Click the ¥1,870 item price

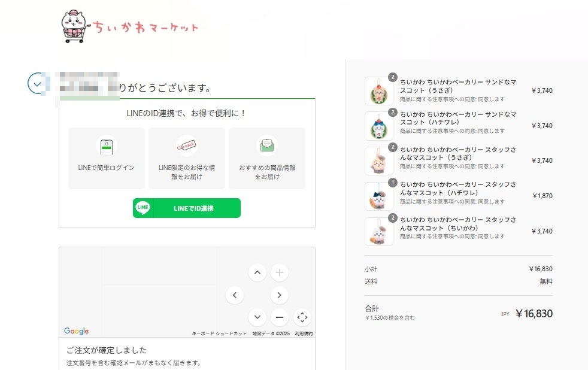tap(542, 196)
